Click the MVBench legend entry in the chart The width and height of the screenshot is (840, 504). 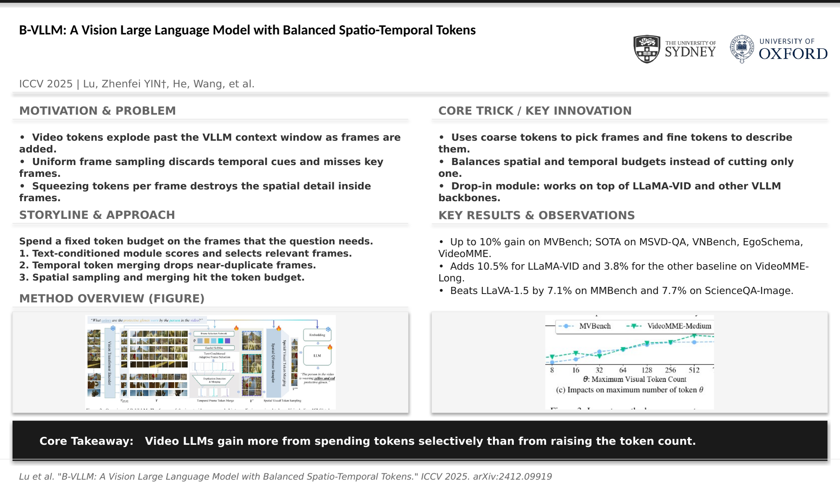pos(585,326)
